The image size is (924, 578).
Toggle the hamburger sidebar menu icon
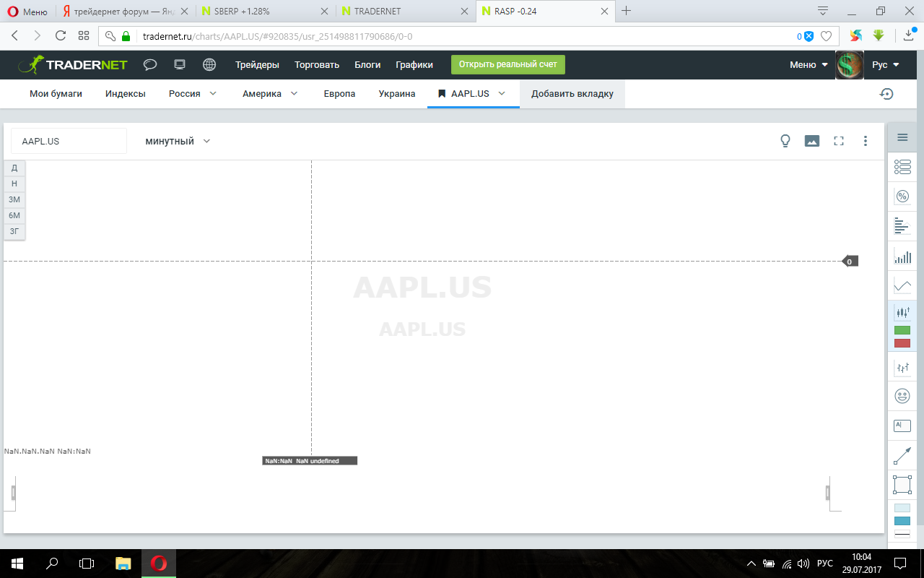[x=902, y=138]
